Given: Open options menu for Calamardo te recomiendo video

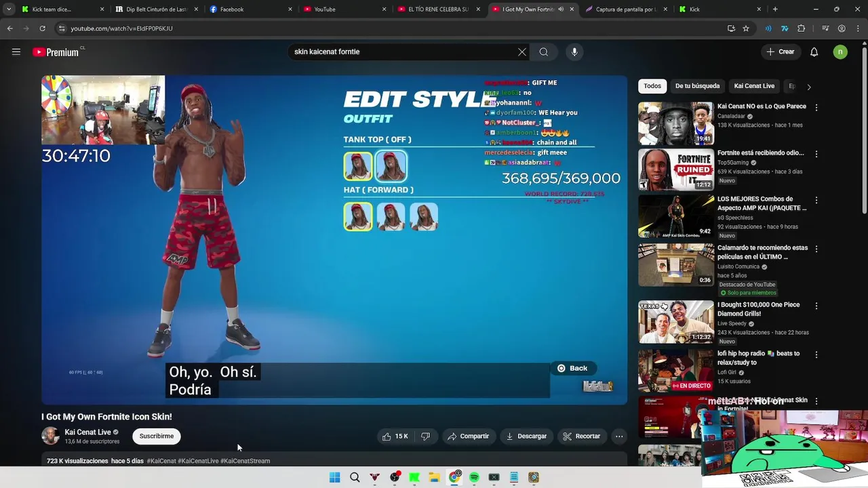Looking at the screenshot, I should point(816,249).
